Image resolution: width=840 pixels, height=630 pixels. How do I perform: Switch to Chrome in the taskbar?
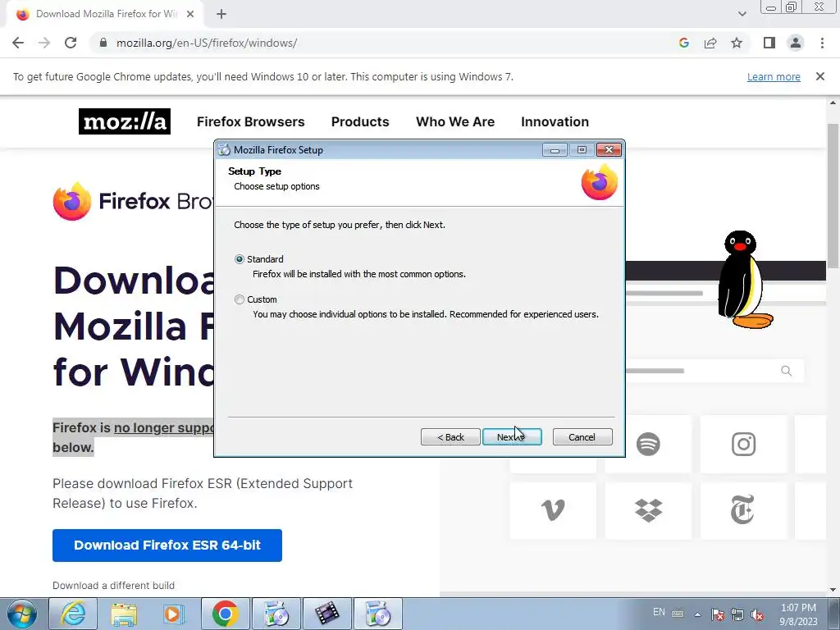click(225, 614)
